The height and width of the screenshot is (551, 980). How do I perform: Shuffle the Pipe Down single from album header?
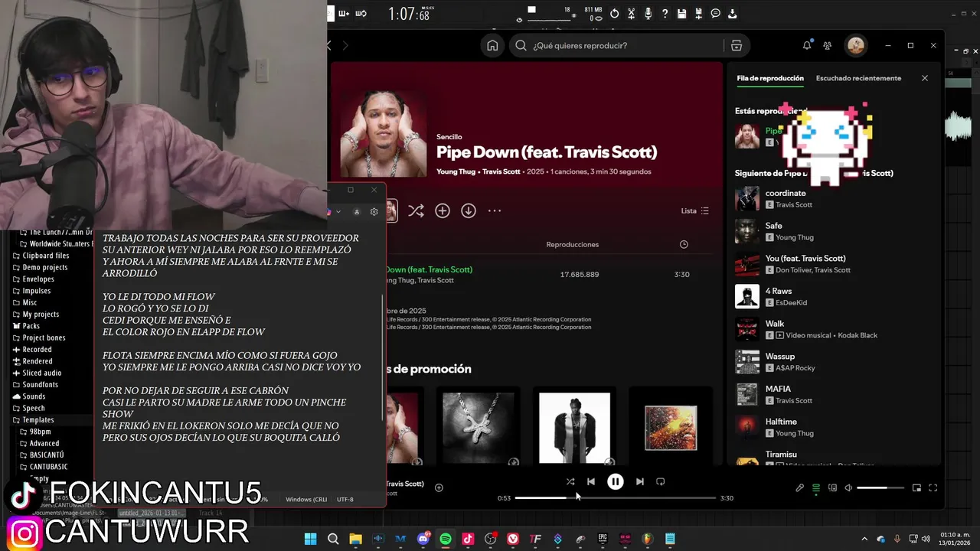pyautogui.click(x=416, y=210)
